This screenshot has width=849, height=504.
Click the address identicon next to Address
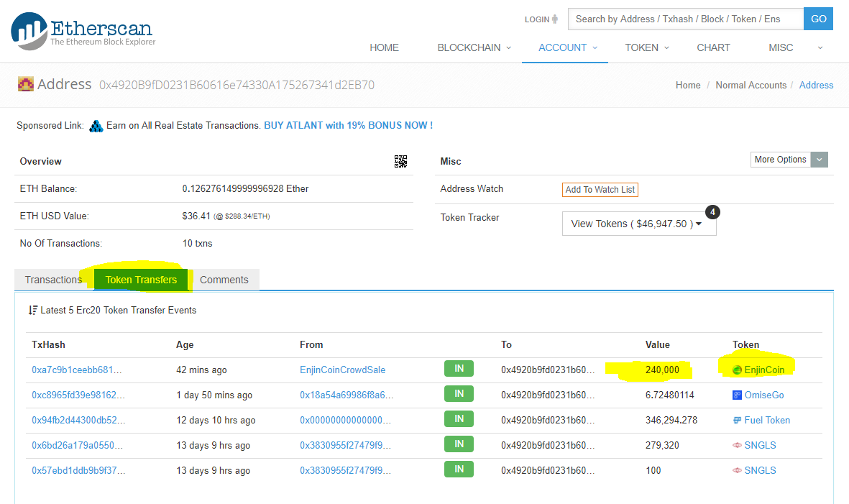(x=25, y=84)
